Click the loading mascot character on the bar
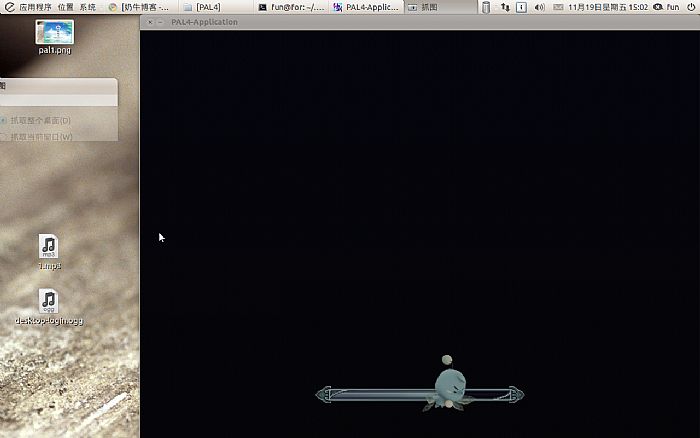The image size is (700, 438). 447,385
